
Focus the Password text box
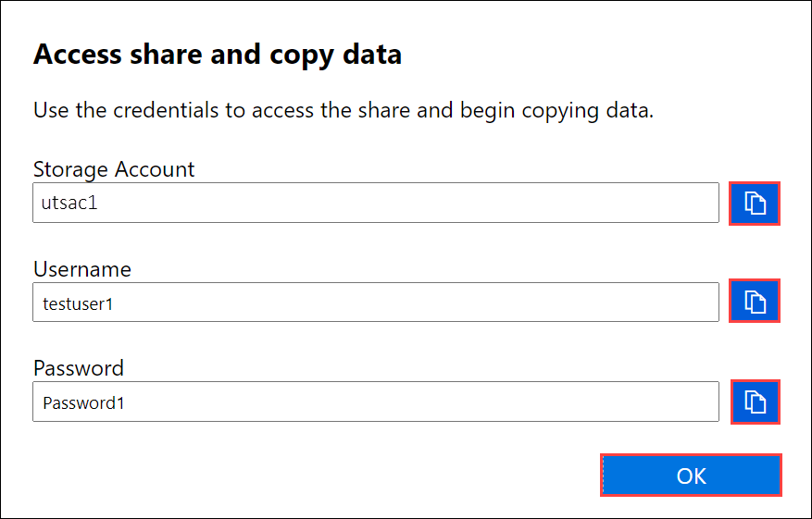click(x=376, y=402)
